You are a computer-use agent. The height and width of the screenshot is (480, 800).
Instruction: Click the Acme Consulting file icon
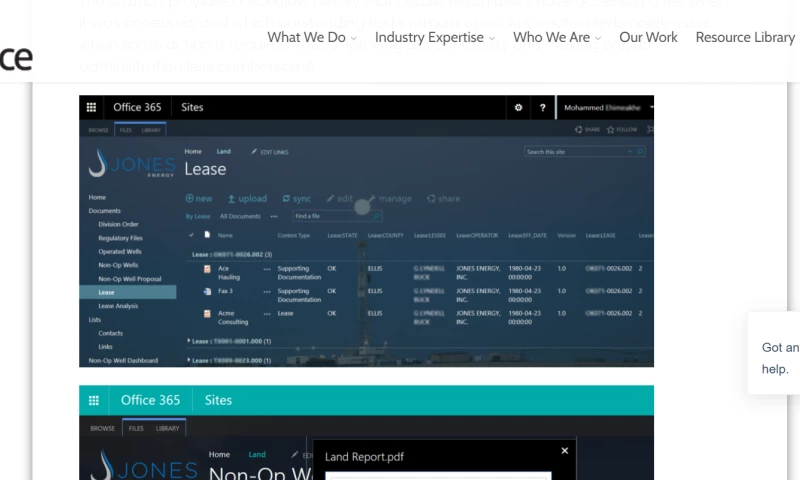coord(207,314)
